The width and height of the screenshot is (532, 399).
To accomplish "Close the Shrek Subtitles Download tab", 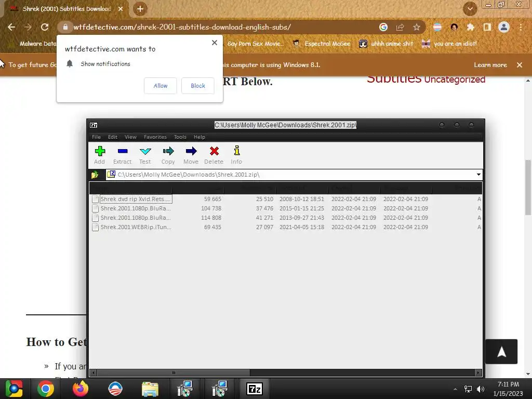I will (121, 9).
